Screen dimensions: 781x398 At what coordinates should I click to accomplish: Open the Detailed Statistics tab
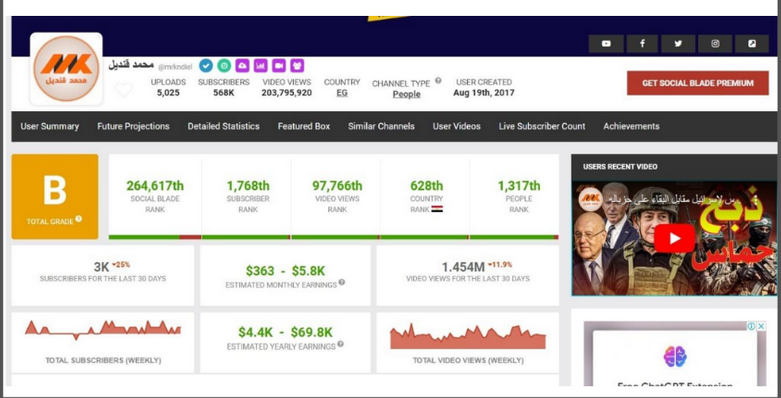(224, 127)
